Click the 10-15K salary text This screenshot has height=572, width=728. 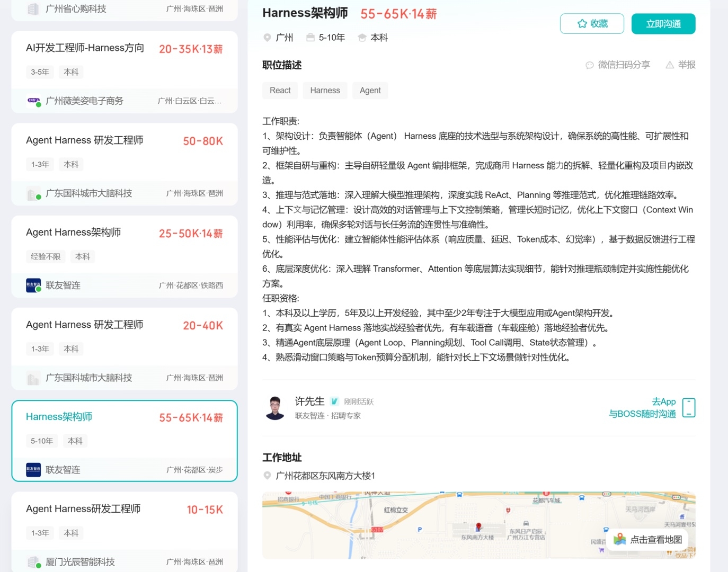[x=205, y=510]
